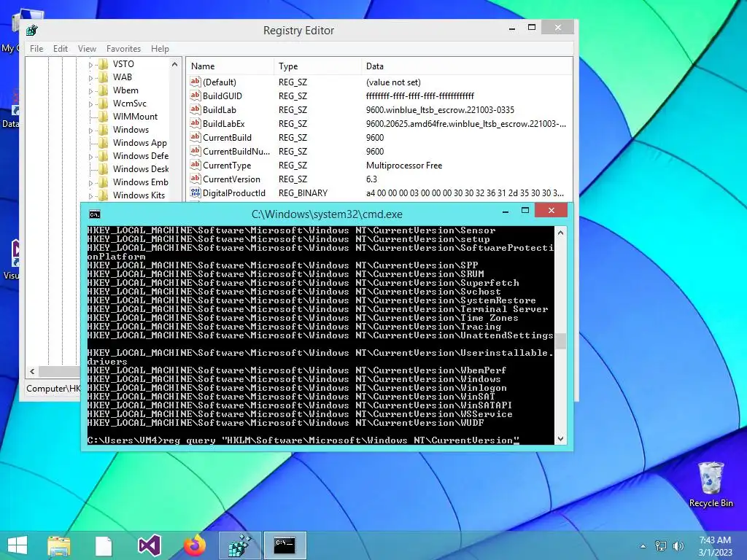Image resolution: width=747 pixels, height=560 pixels.
Task: Expand the Windows Defender key
Action: point(90,156)
